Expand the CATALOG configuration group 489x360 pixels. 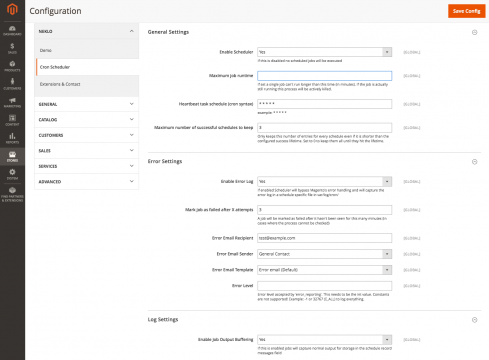(x=87, y=120)
